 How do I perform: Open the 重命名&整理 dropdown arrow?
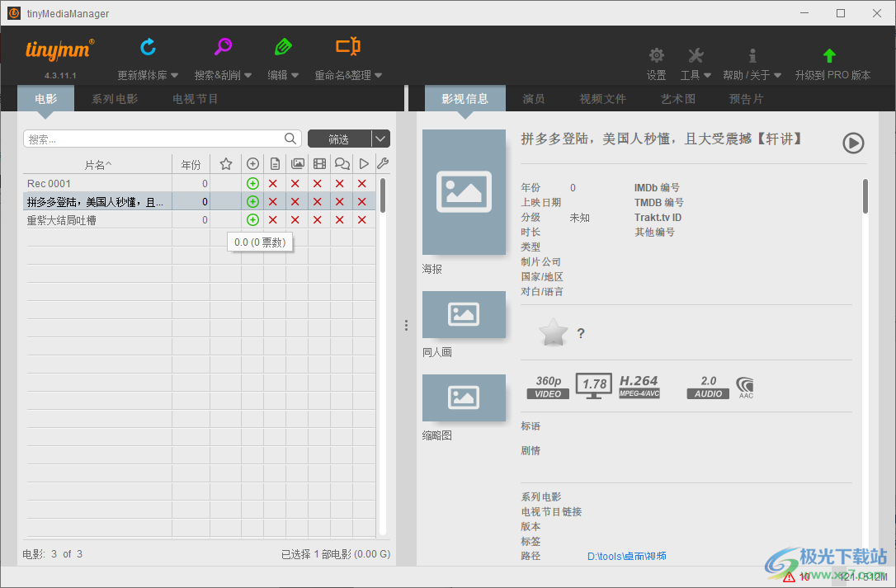click(379, 75)
